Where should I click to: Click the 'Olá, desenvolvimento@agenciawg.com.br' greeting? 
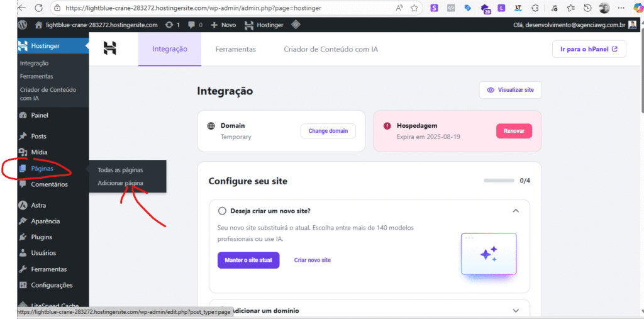tap(569, 25)
